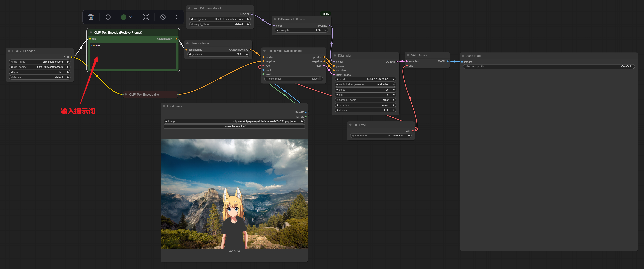Bypass node using the crossed-circle icon
644x269 pixels.
click(163, 17)
